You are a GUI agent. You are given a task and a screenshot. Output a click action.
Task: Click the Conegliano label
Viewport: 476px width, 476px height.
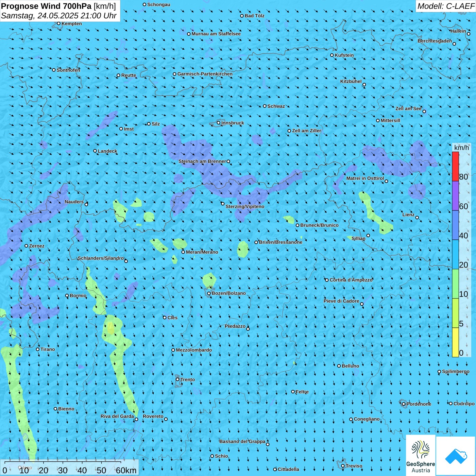click(x=367, y=419)
